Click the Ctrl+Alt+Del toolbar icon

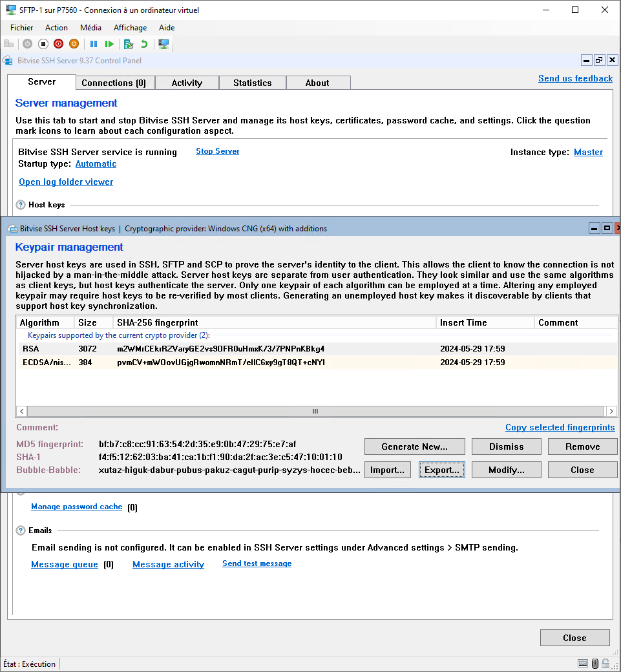point(8,44)
